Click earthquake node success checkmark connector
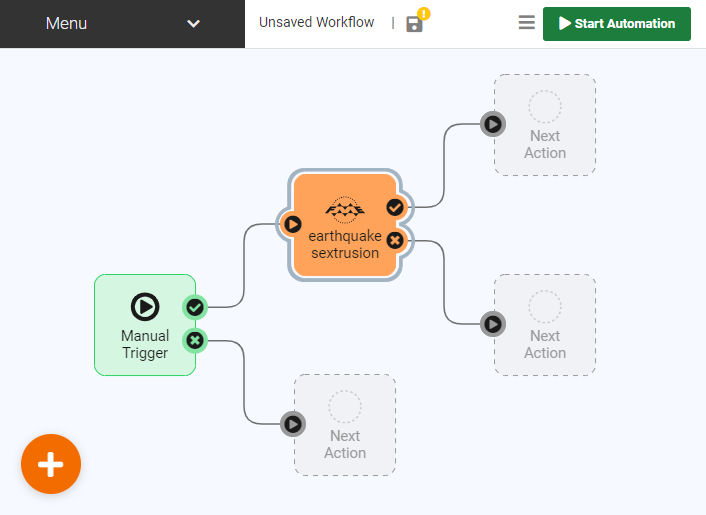This screenshot has width=706, height=515. pyautogui.click(x=395, y=207)
